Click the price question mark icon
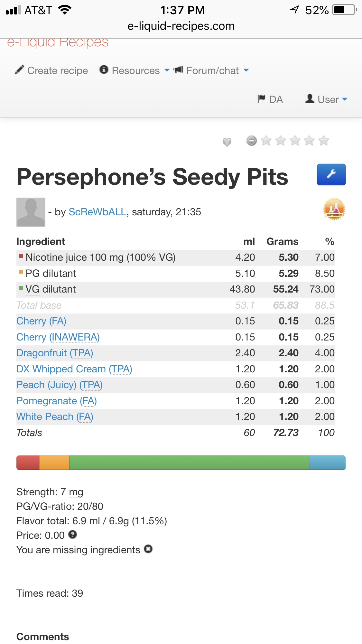362x644 pixels. point(73,535)
